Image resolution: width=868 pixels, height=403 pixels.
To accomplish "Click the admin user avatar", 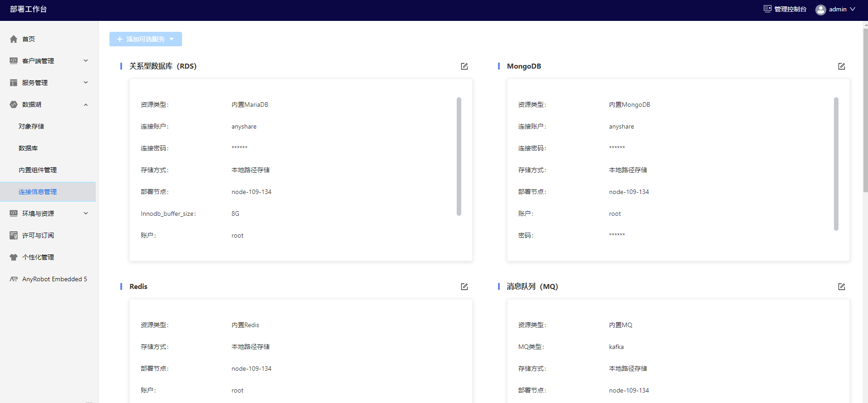I will point(821,10).
